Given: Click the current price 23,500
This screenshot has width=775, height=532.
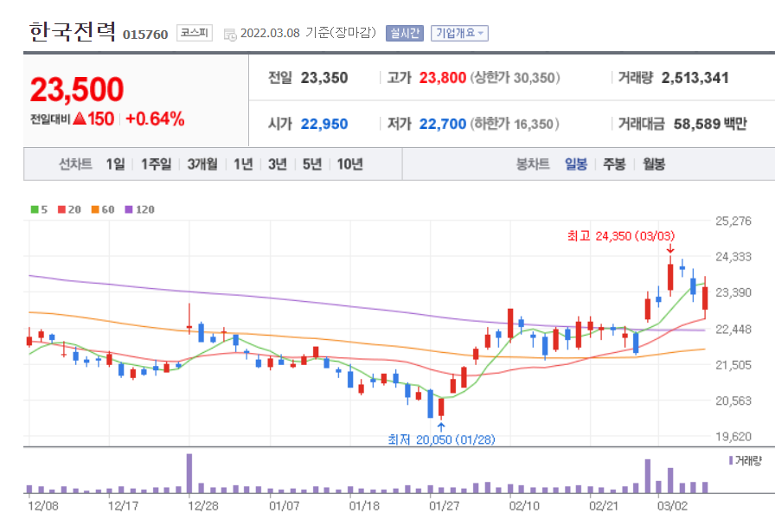Looking at the screenshot, I should pyautogui.click(x=77, y=89).
